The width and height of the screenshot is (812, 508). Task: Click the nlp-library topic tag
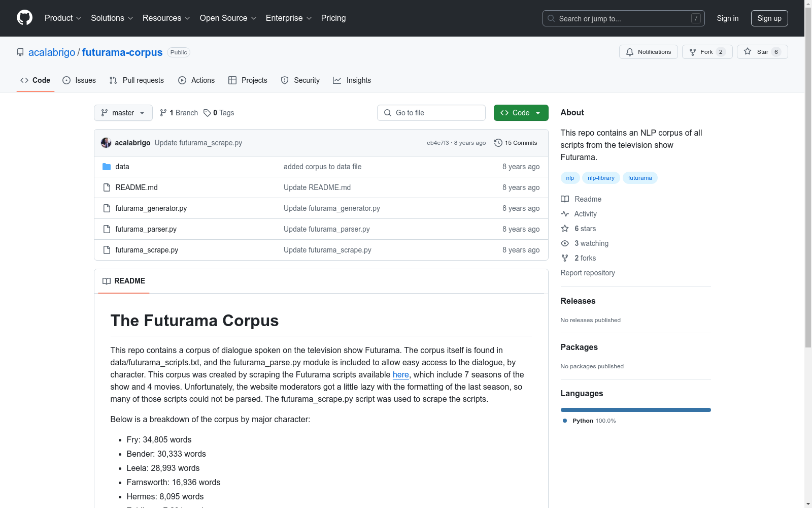pyautogui.click(x=601, y=178)
